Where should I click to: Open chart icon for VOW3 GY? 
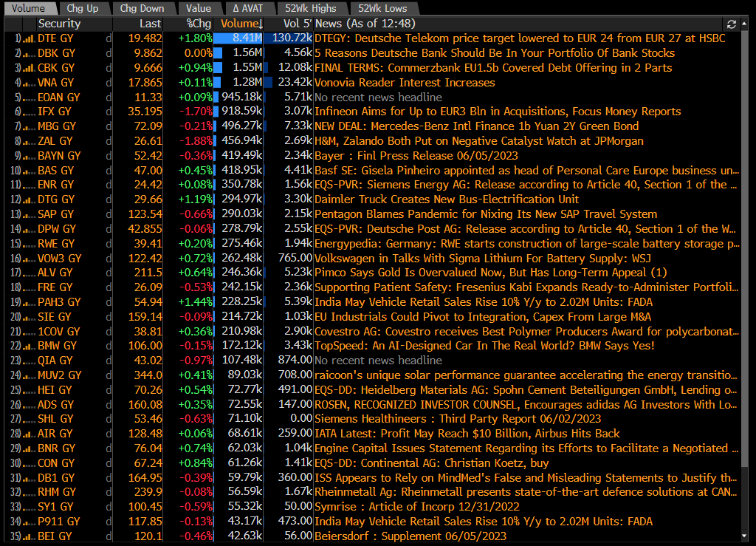tap(29, 259)
